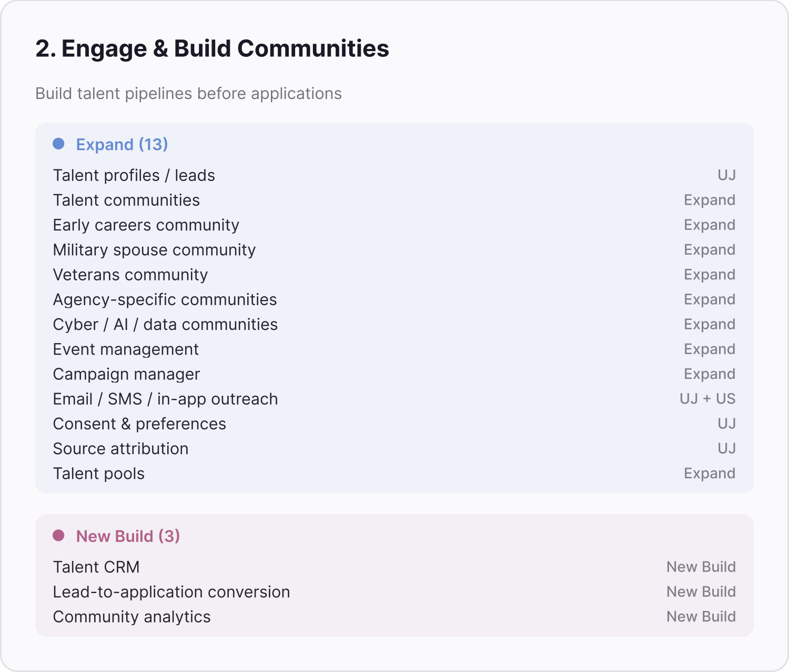789x672 pixels.
Task: Click the UJ tag for Consent & preferences
Action: click(726, 424)
